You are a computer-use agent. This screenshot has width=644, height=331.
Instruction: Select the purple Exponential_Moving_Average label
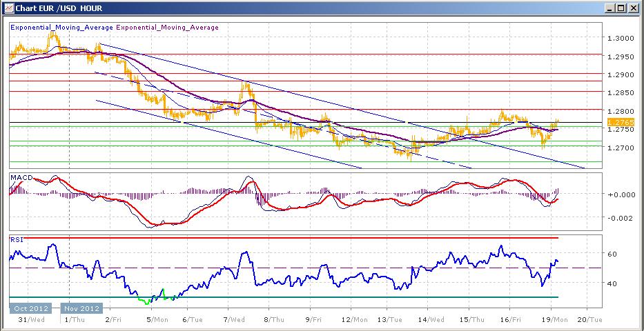pos(167,28)
